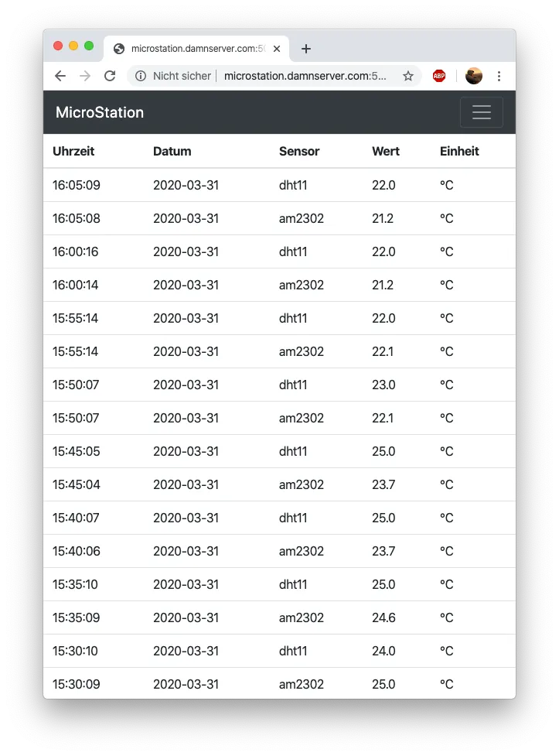Reload the page with refresh icon
Viewport: 559px width, 756px height.
pyautogui.click(x=110, y=76)
